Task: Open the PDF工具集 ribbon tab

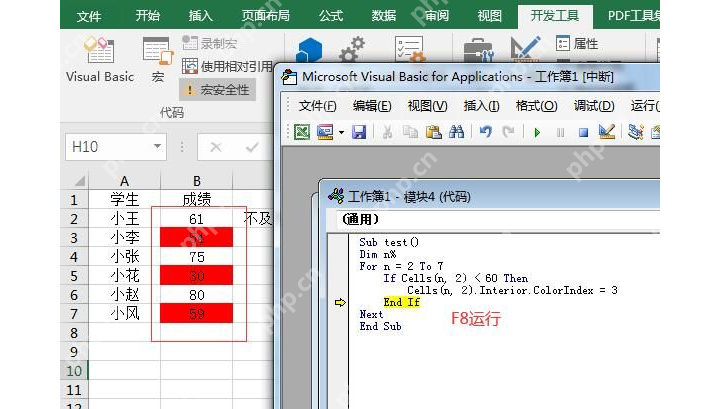Action: point(634,16)
